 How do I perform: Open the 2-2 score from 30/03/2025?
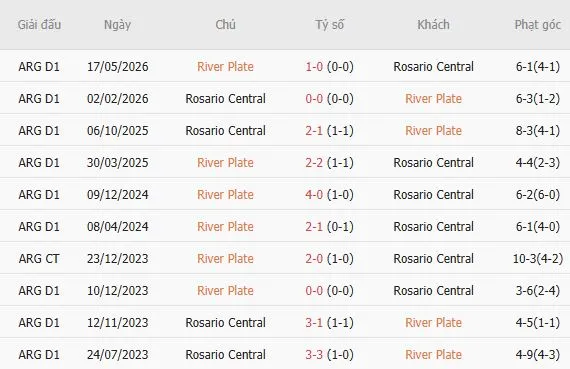(314, 163)
